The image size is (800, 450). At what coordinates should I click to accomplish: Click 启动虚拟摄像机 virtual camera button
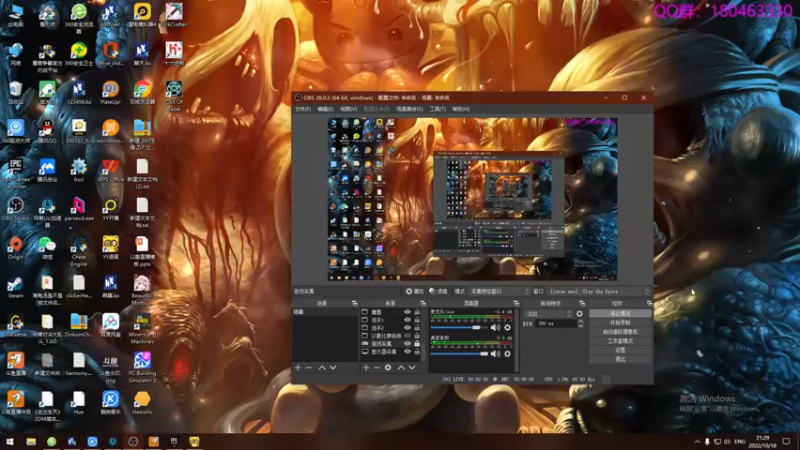pyautogui.click(x=620, y=332)
